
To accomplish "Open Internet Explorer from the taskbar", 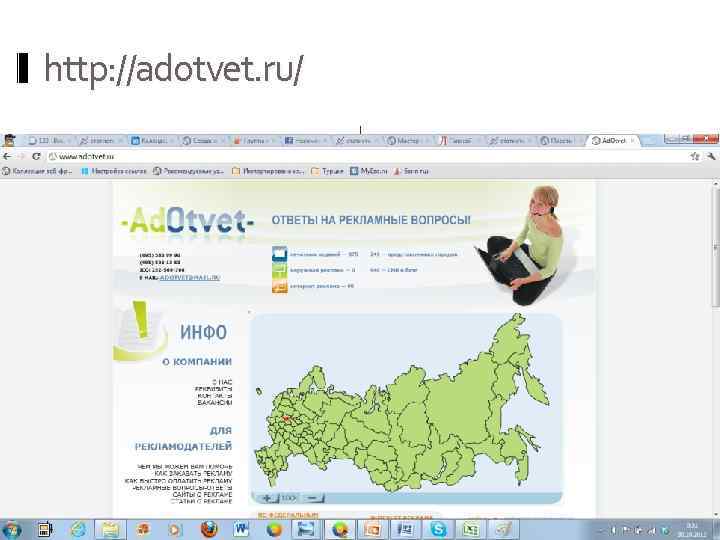I will (x=79, y=529).
